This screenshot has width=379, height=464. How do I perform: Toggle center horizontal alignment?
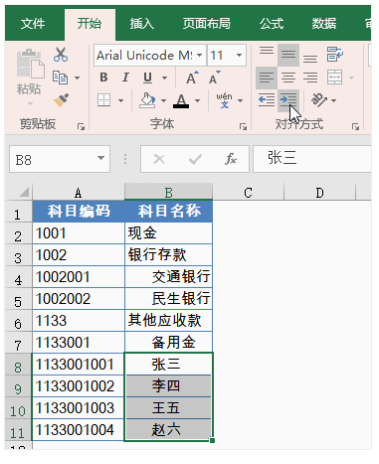[x=288, y=78]
